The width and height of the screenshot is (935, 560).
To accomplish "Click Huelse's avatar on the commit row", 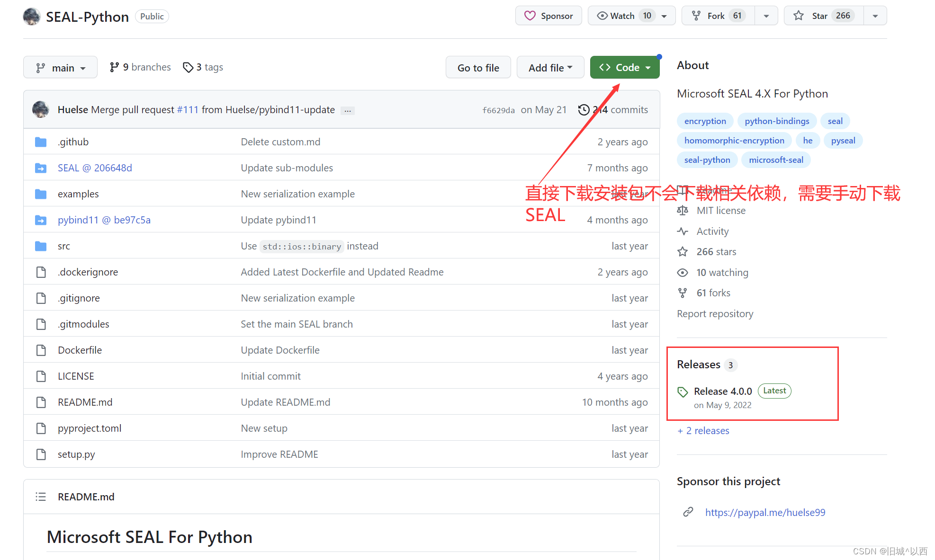I will point(41,109).
